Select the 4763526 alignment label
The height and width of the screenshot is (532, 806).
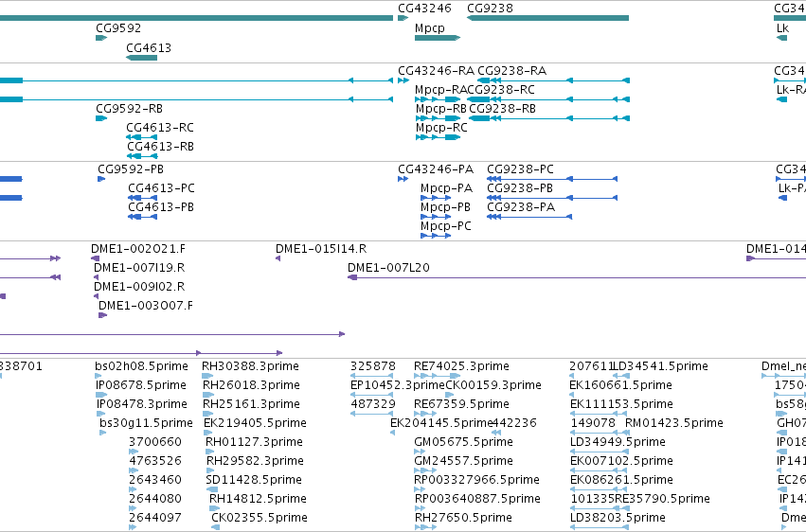tap(155, 461)
